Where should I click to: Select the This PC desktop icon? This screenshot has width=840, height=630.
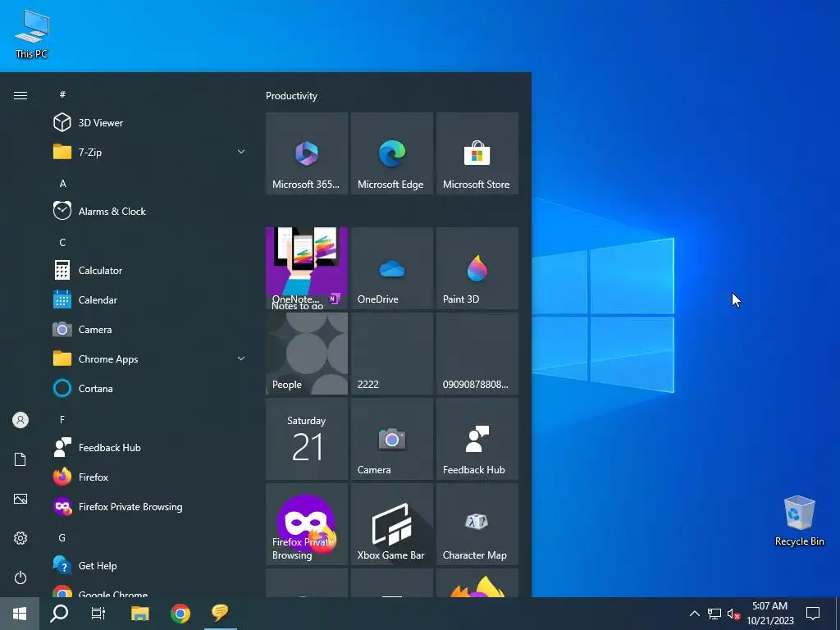coord(32,34)
